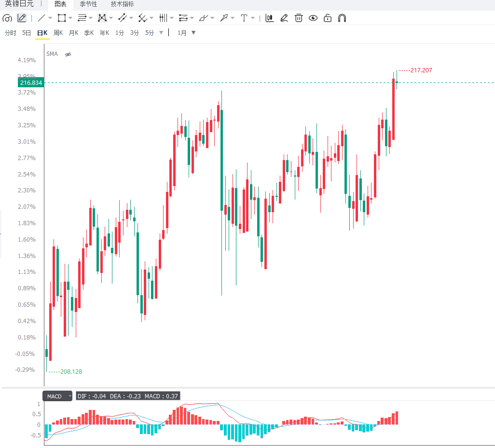This screenshot has height=448, width=495.
Task: Toggle the lock drawings icon
Action: click(328, 18)
